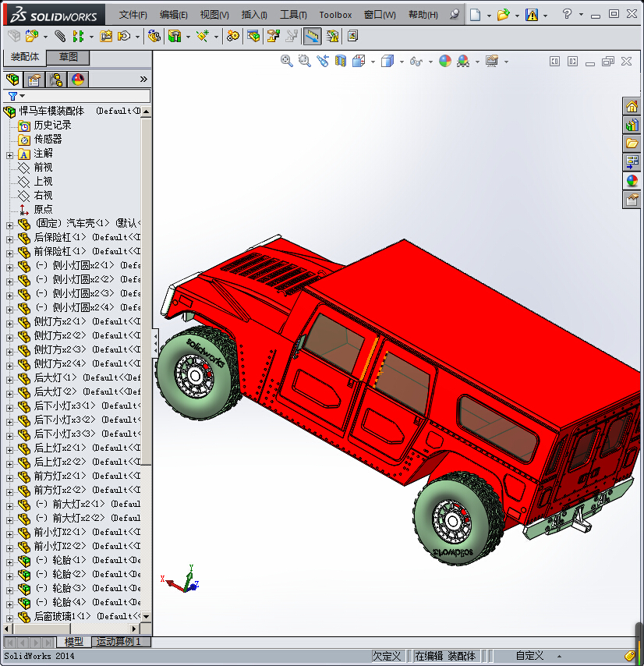The width and height of the screenshot is (644, 666).
Task: Expand the 注解 tree node
Action: click(x=10, y=155)
